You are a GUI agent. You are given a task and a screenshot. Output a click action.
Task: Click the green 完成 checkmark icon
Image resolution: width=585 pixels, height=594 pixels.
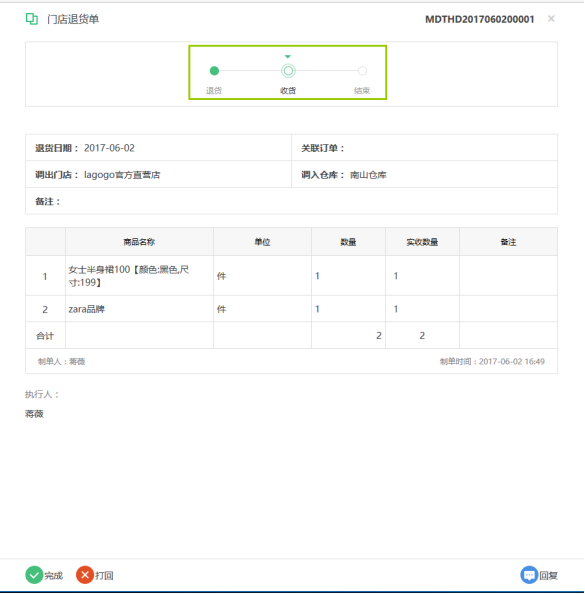pyautogui.click(x=34, y=575)
